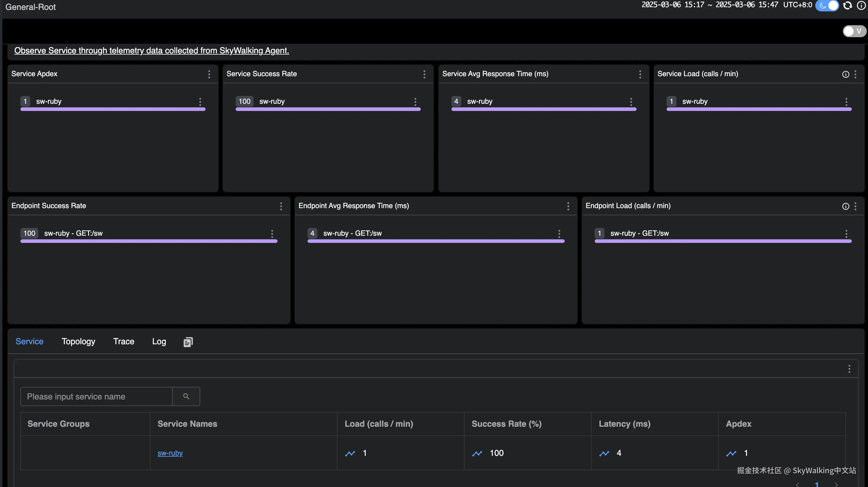Click the service name input field

point(97,396)
